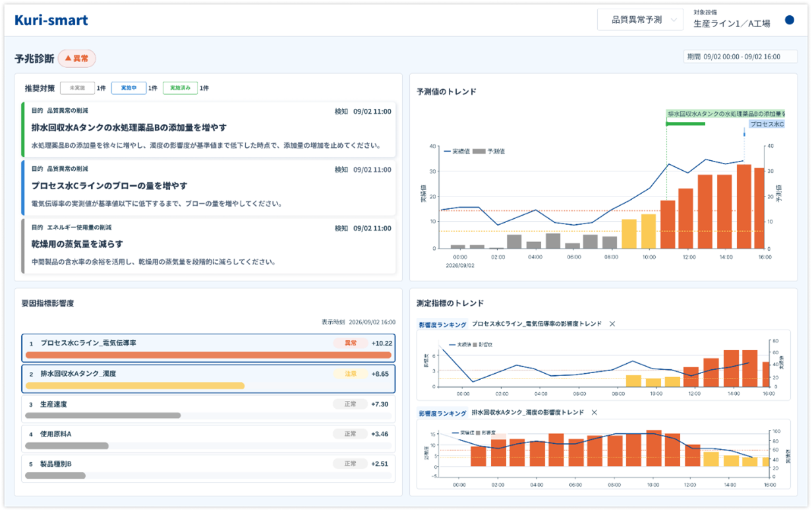The height and width of the screenshot is (511, 812).
Task: Open the 排水回収水Aタンクの水処理薬品B recommendation card
Action: [x=208, y=129]
